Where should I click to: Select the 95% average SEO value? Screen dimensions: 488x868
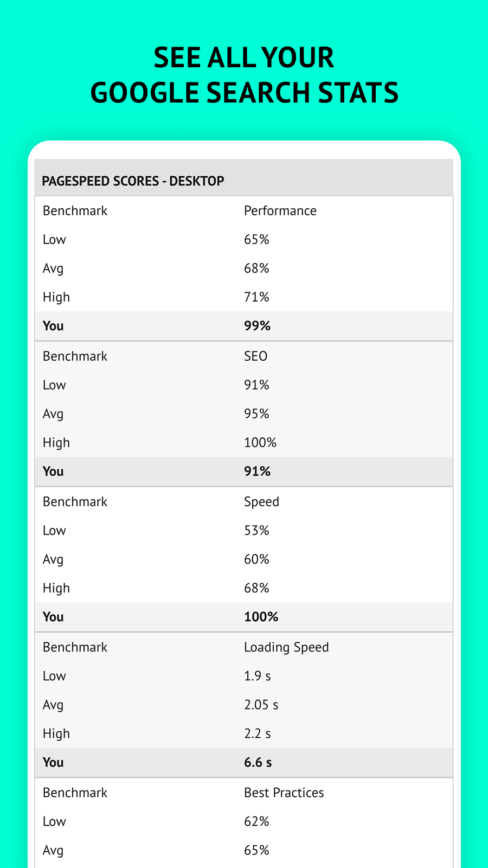256,413
